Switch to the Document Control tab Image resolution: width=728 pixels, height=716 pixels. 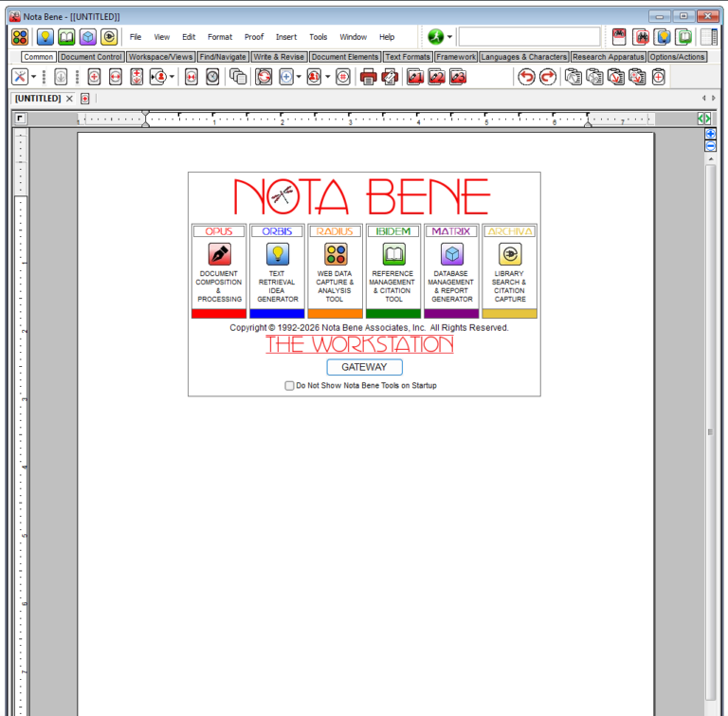(91, 57)
